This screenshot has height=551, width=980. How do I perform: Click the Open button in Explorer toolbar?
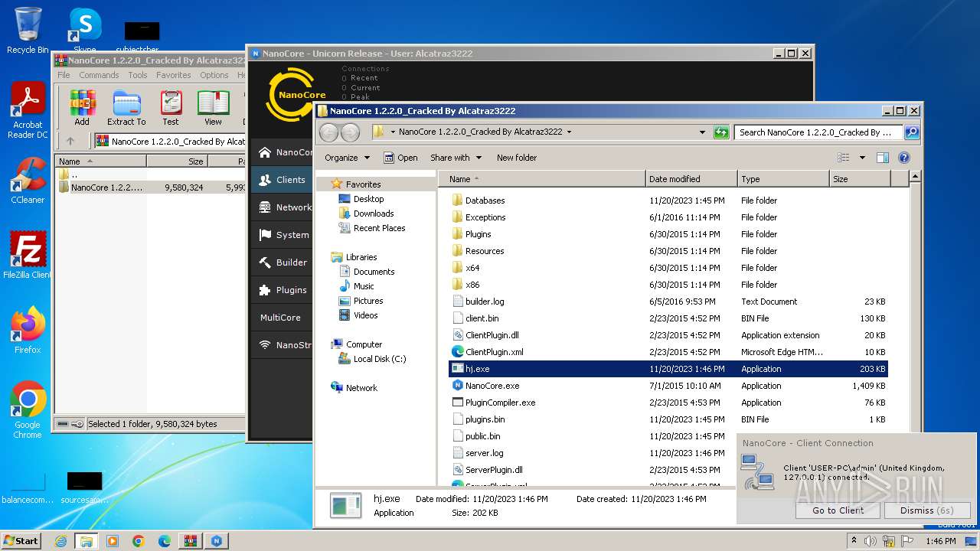(400, 158)
